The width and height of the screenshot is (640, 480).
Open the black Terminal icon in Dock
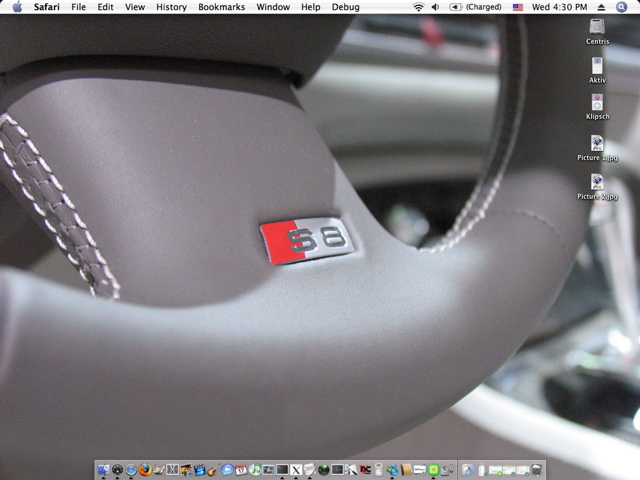pyautogui.click(x=282, y=470)
